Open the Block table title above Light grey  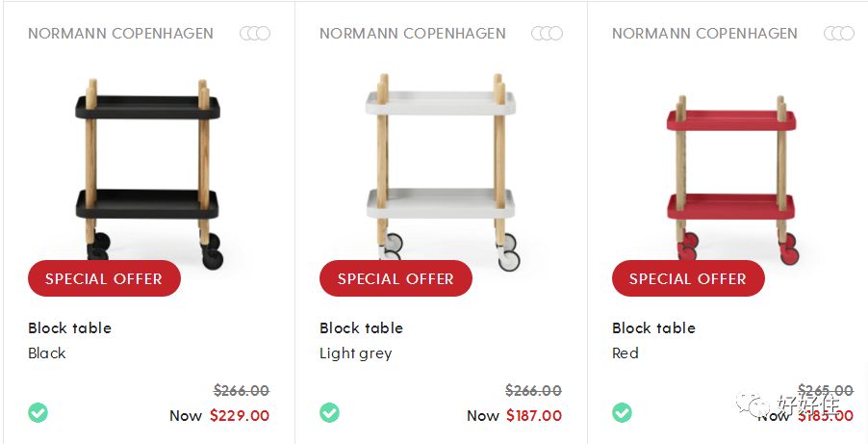(x=361, y=328)
